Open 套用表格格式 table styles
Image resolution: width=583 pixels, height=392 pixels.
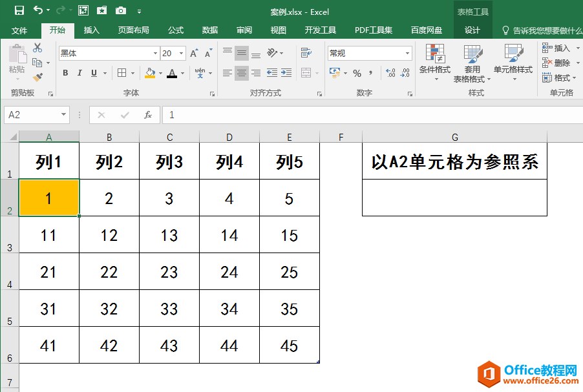point(472,63)
